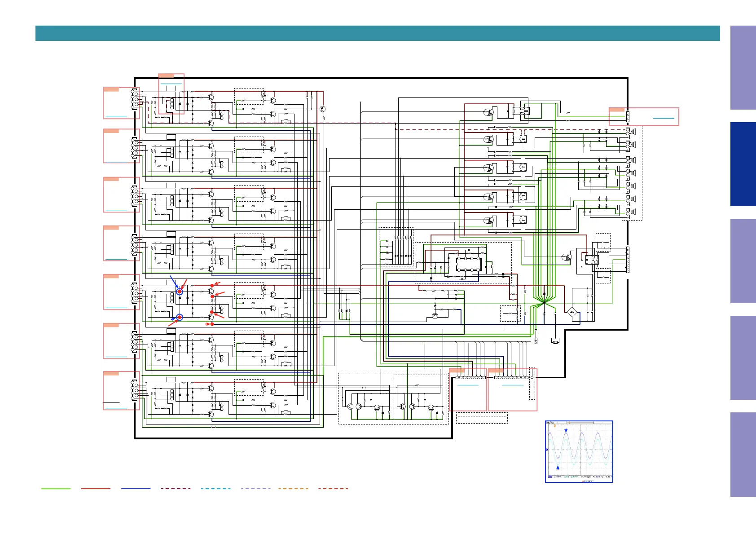Screen dimensions: 756x535
Task: Open the bottommost purple side tab
Action: click(x=743, y=455)
